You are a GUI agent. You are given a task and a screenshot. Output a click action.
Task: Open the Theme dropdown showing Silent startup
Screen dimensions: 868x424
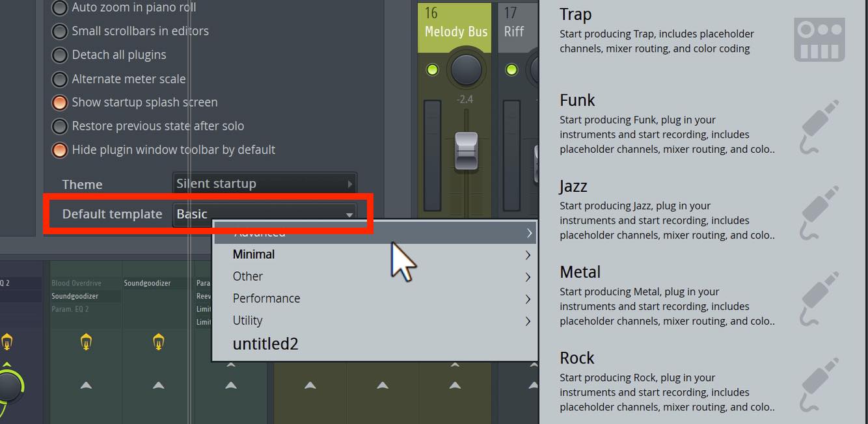pyautogui.click(x=265, y=184)
